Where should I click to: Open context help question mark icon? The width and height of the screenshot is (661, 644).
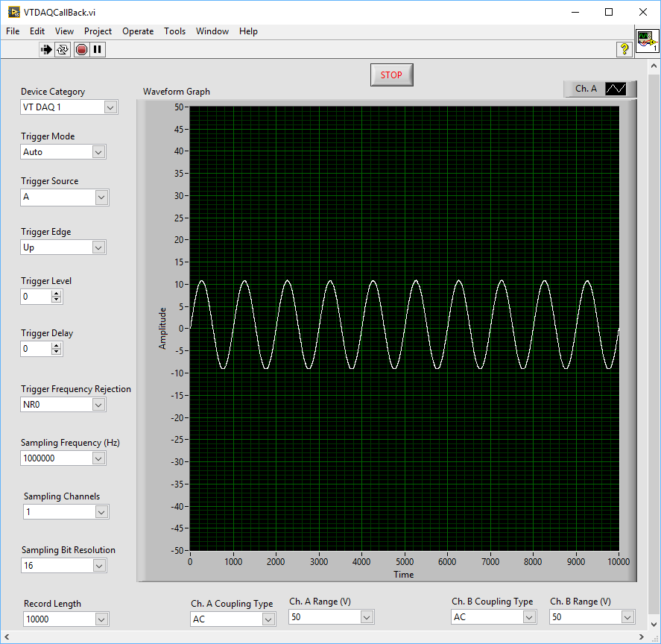click(x=624, y=49)
